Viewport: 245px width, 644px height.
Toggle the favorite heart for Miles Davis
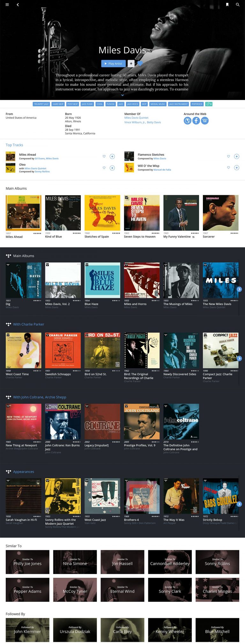[x=140, y=64]
